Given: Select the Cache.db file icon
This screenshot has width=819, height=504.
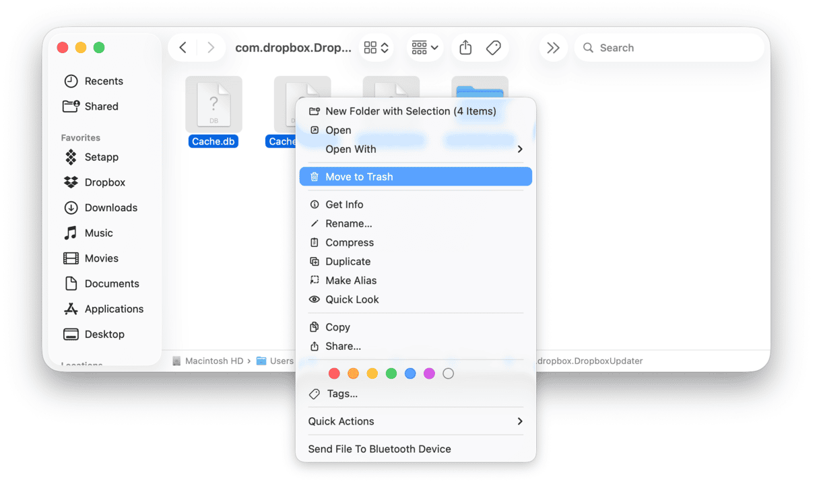Looking at the screenshot, I should click(214, 105).
